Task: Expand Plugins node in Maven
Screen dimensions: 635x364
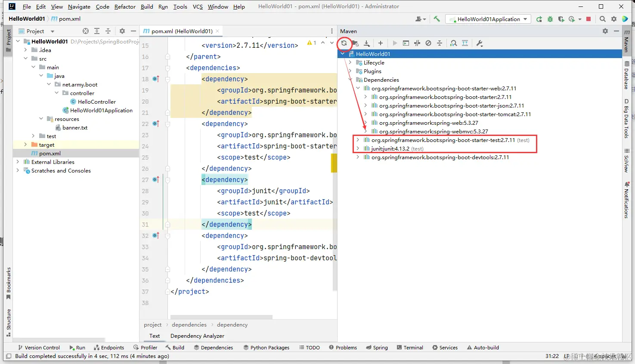Action: [x=350, y=71]
